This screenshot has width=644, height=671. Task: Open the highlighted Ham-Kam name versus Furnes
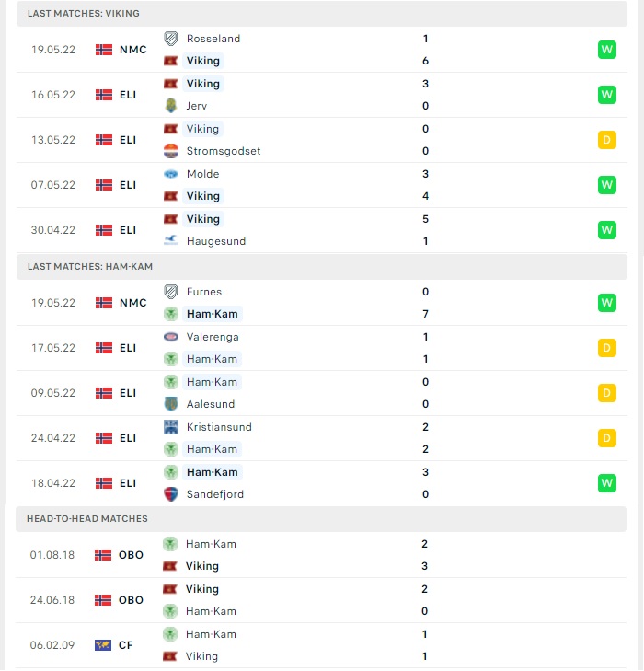[213, 314]
